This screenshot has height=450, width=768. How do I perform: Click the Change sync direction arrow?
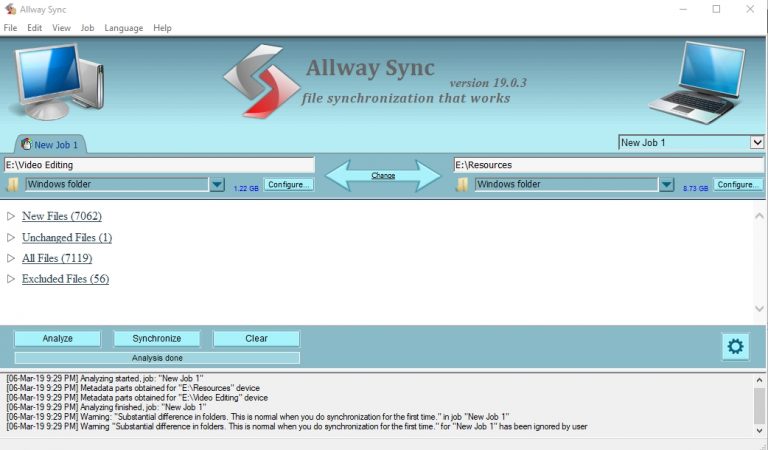383,175
